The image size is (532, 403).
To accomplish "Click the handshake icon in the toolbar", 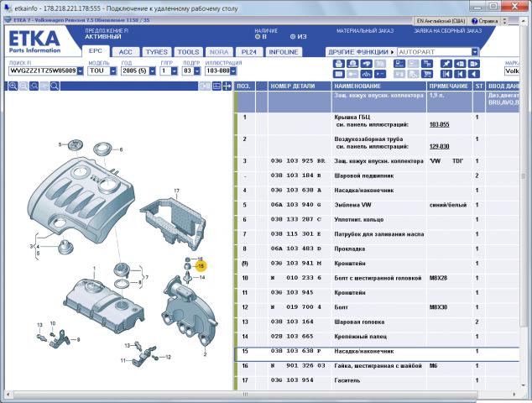I will [x=367, y=64].
